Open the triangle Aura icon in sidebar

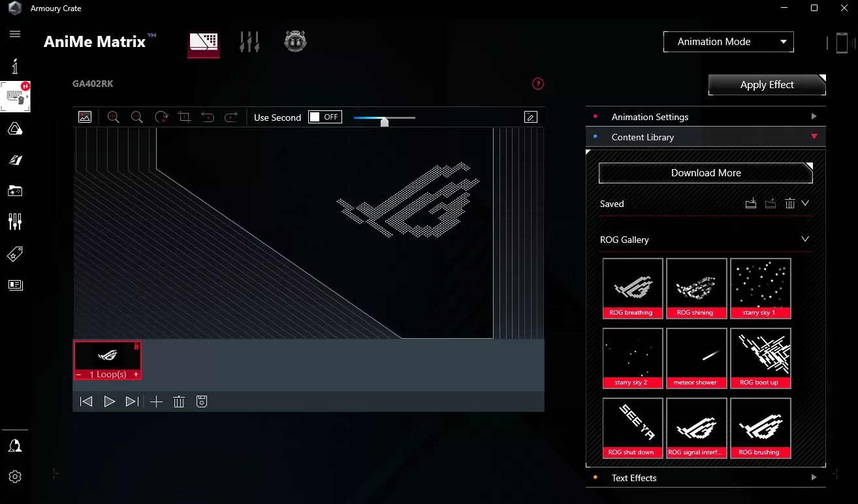pos(15,129)
